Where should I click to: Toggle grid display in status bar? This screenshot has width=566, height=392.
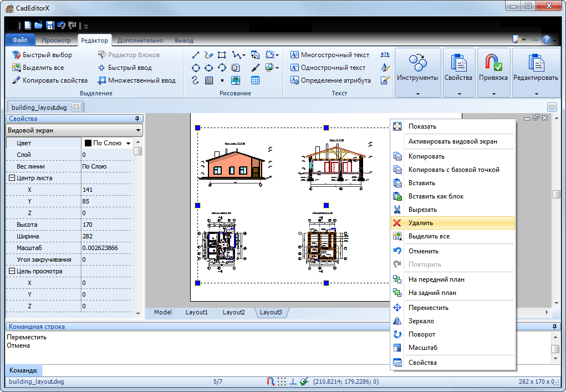coord(282,381)
